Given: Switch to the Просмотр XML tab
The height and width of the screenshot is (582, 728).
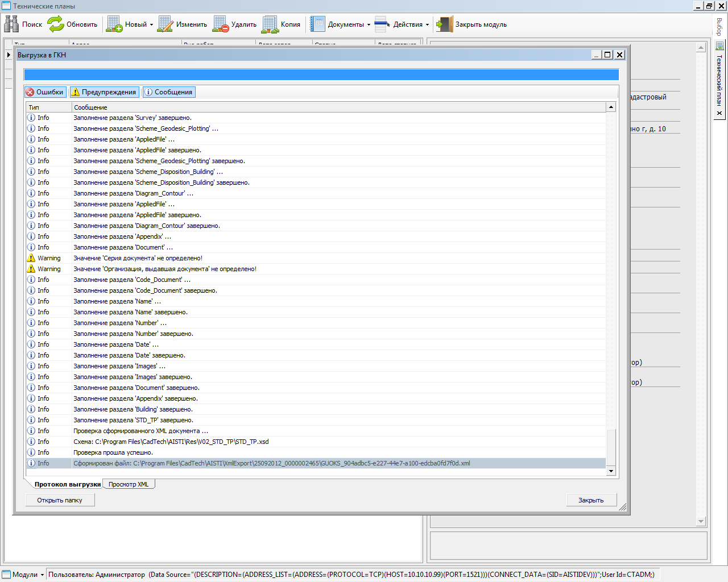Looking at the screenshot, I should click(x=129, y=484).
